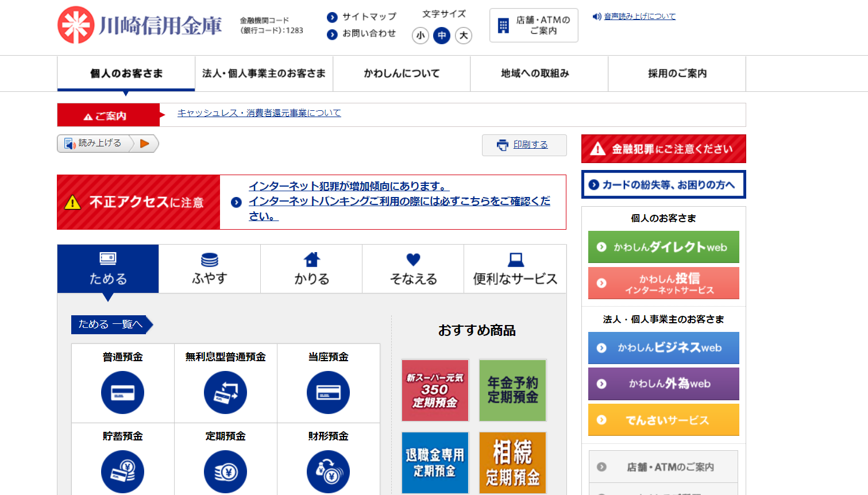Open the そなえる tab
The height and width of the screenshot is (495, 868).
(x=413, y=269)
